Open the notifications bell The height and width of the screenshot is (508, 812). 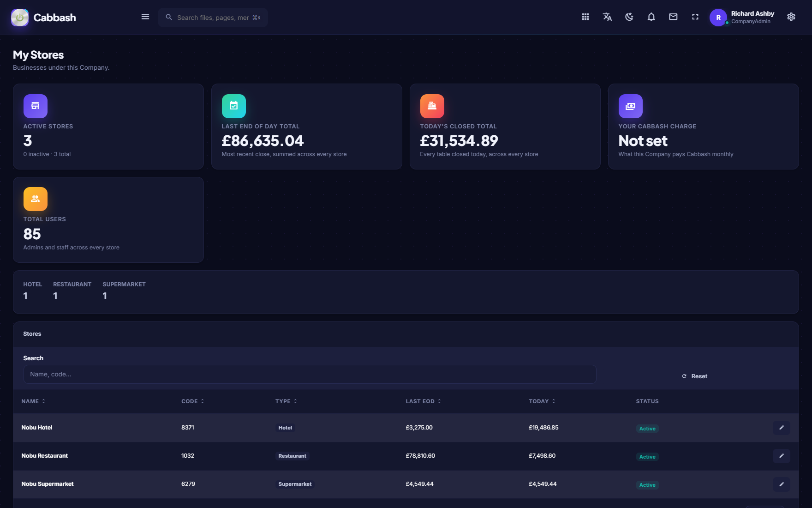click(651, 17)
